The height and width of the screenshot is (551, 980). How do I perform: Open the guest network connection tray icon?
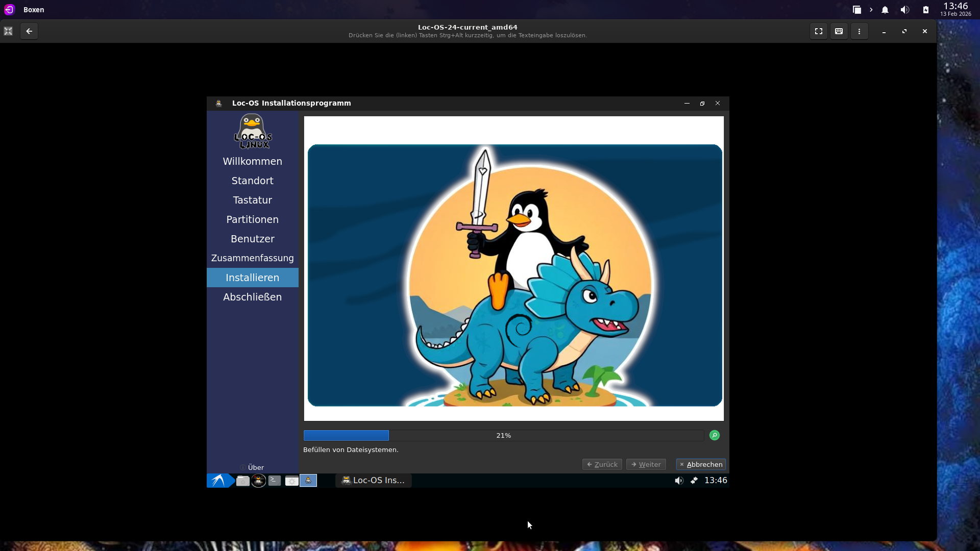click(694, 481)
